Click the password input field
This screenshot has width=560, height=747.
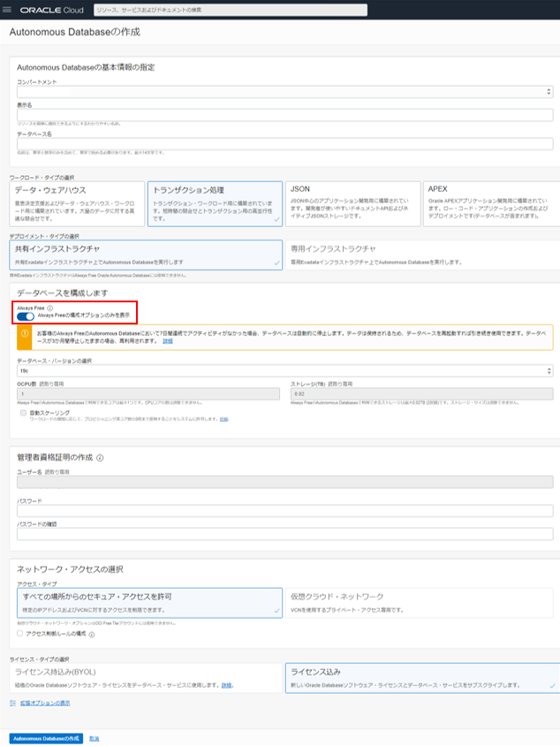[284, 511]
